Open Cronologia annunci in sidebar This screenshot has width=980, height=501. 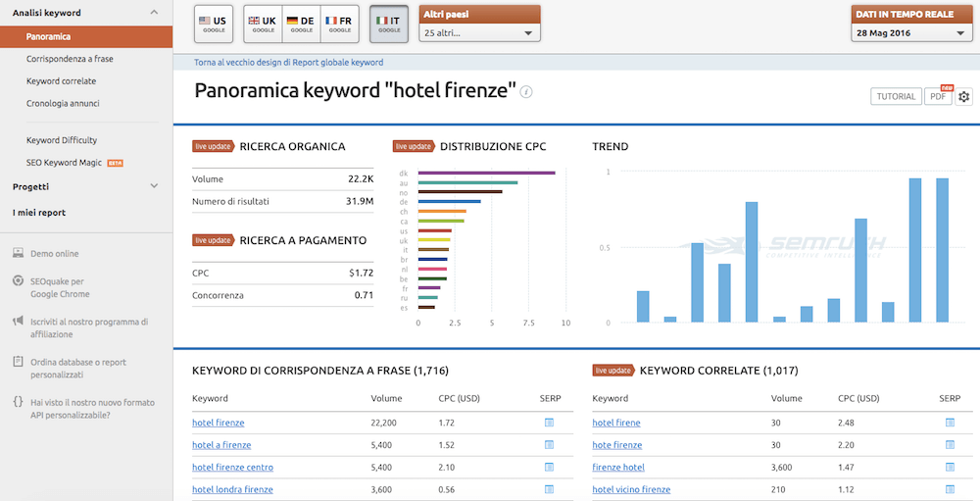(63, 103)
